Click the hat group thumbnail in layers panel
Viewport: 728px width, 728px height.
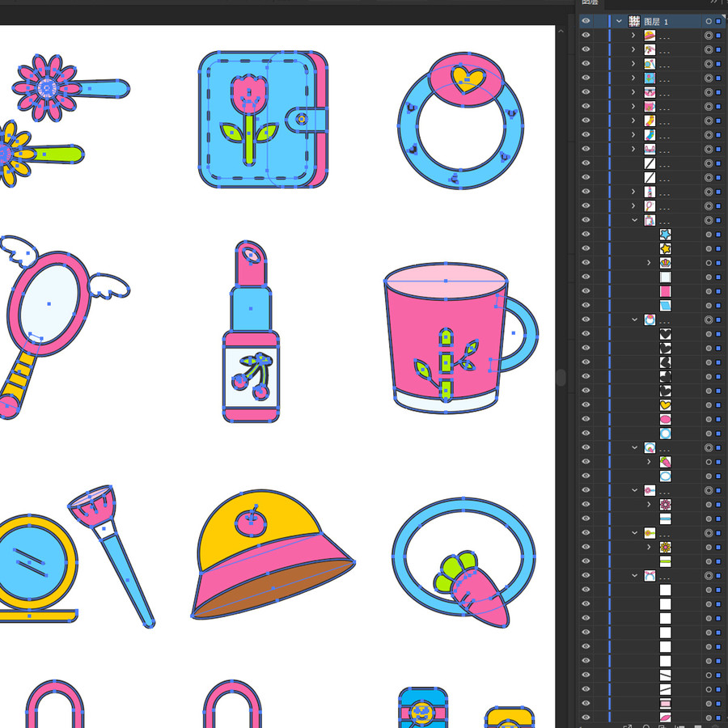[x=650, y=36]
